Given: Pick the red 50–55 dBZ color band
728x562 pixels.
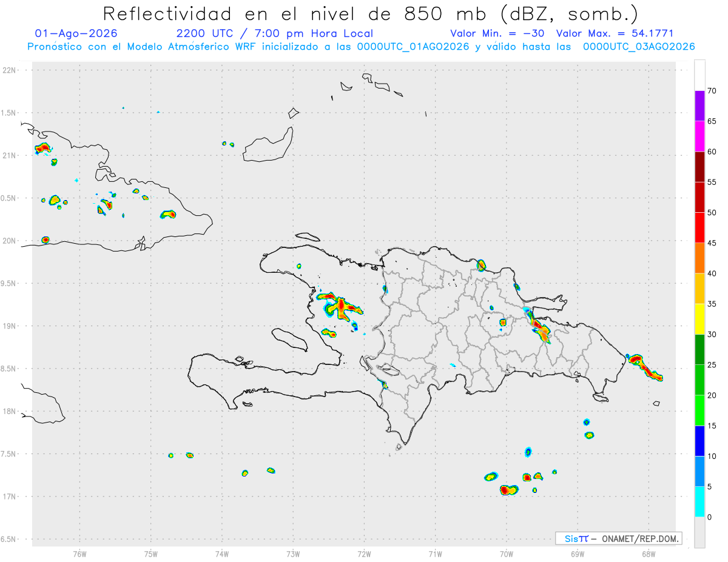Looking at the screenshot, I should (x=699, y=198).
